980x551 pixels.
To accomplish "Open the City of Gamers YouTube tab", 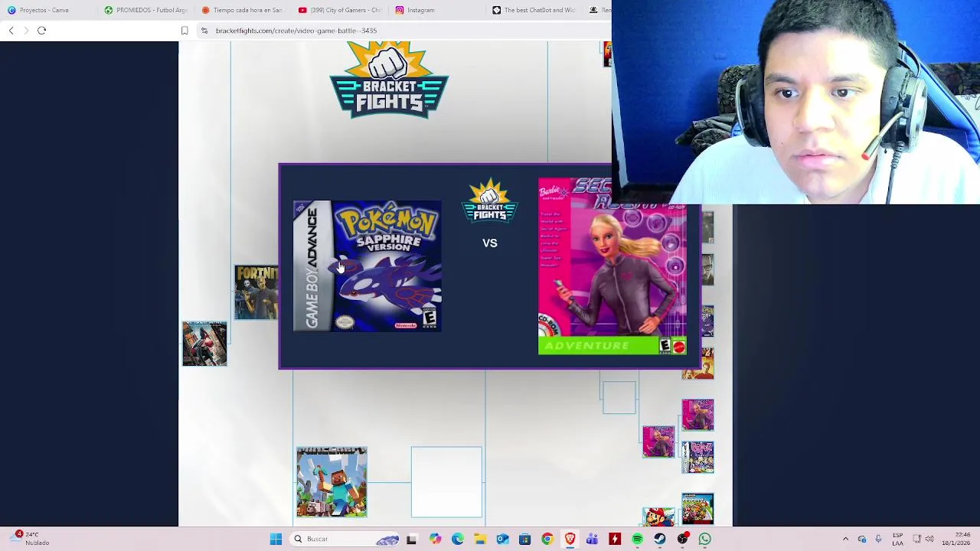I will click(x=339, y=10).
